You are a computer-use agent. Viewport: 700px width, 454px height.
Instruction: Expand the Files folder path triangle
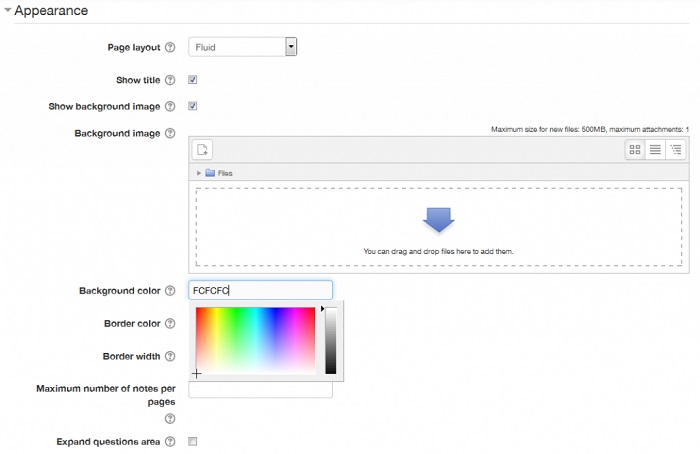point(199,173)
